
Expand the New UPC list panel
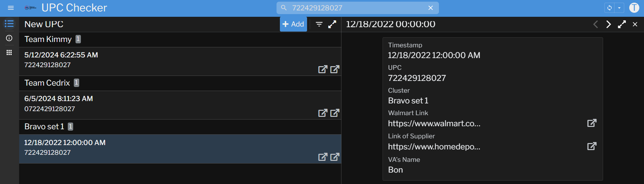(x=332, y=24)
